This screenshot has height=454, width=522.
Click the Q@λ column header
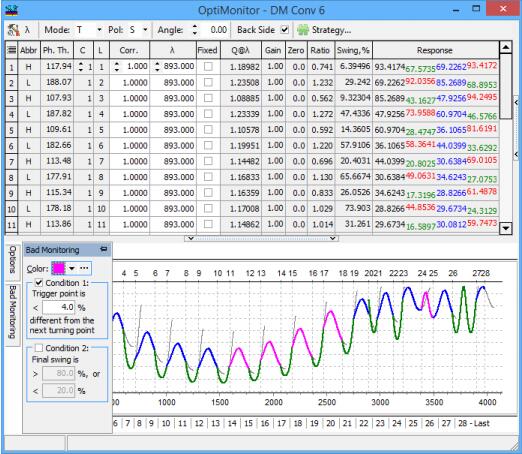241,50
